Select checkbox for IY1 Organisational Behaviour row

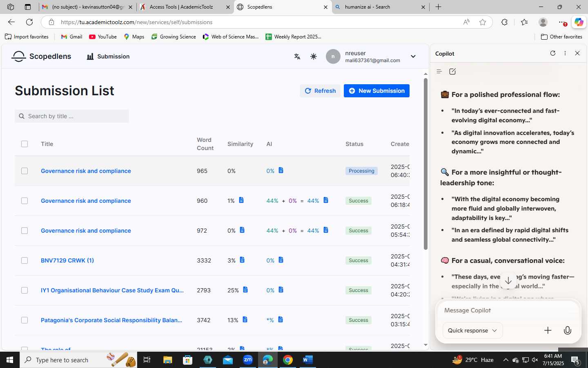pos(24,290)
